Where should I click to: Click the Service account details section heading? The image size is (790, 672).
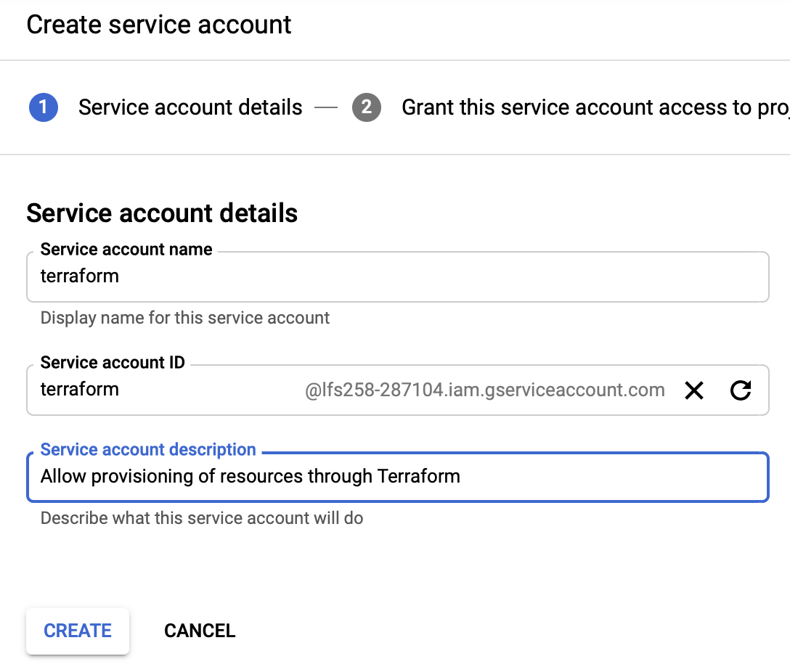[162, 213]
